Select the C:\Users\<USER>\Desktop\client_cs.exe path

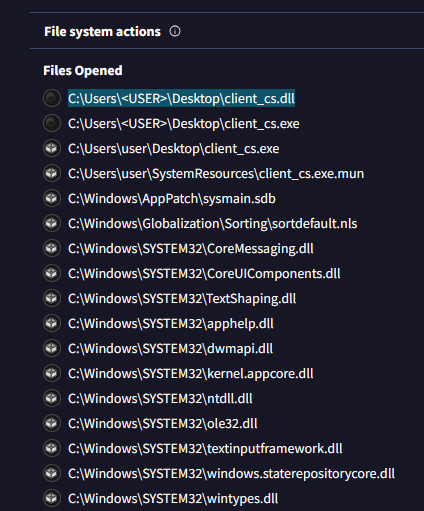pyautogui.click(x=184, y=124)
